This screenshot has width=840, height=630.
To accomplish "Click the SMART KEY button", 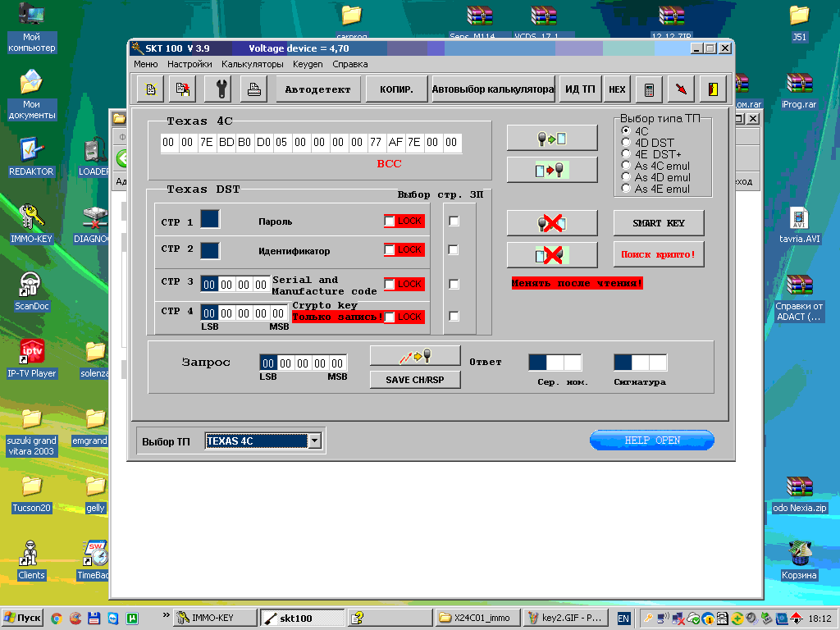I will click(658, 223).
